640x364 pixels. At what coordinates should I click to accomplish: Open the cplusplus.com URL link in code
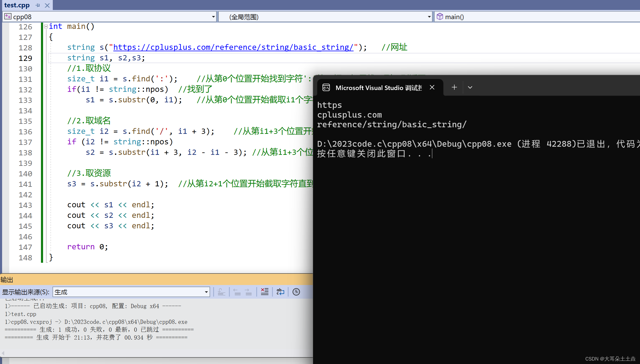233,47
